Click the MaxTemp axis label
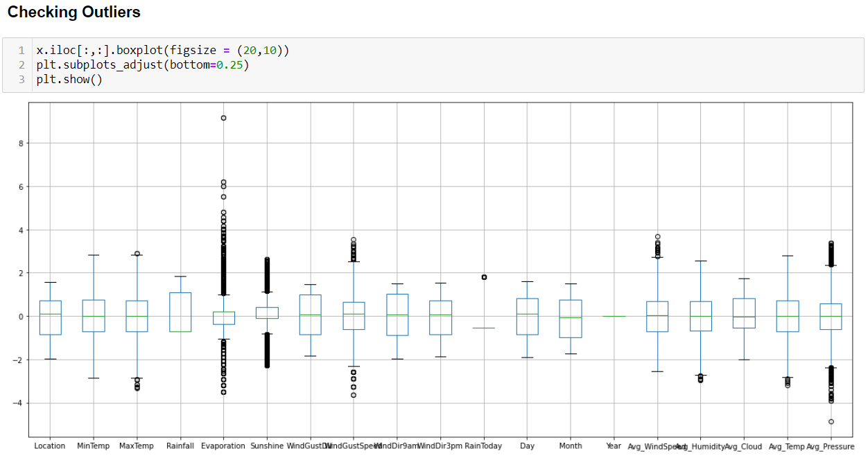Viewport: 868px width, 458px height. (137, 446)
